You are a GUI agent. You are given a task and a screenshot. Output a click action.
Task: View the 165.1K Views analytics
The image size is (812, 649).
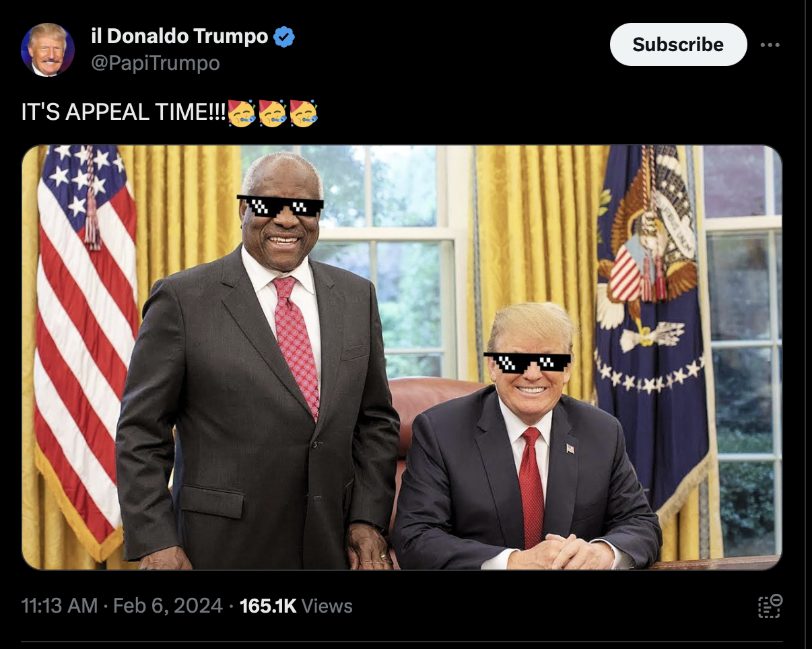(296, 606)
